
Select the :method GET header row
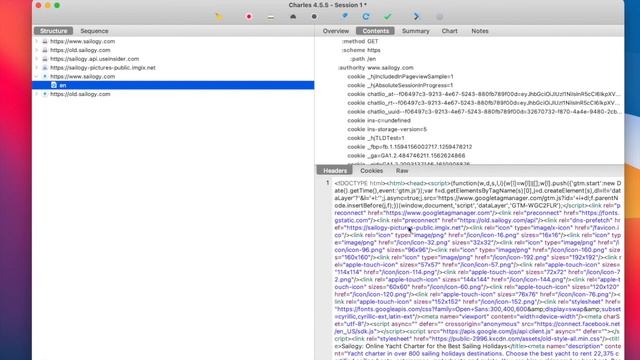click(x=469, y=41)
